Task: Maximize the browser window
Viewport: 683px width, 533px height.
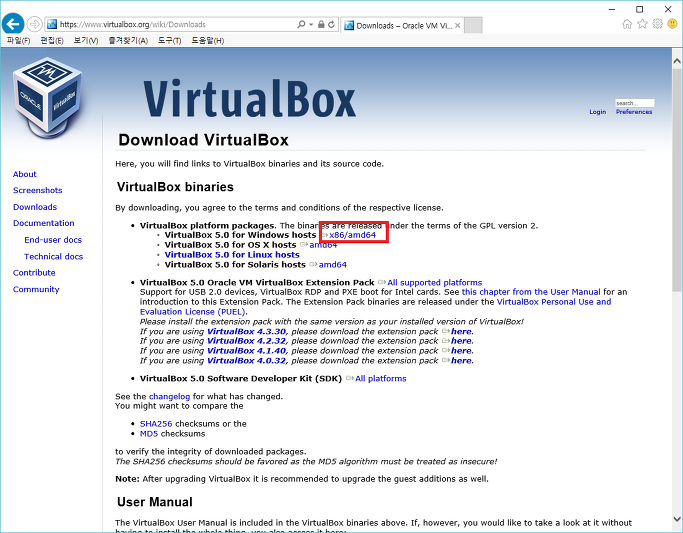Action: click(639, 9)
